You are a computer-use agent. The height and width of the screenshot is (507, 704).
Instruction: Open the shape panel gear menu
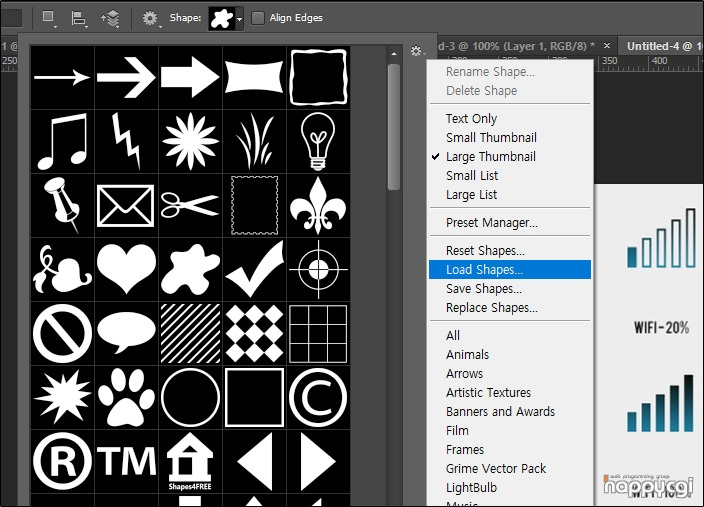[417, 51]
